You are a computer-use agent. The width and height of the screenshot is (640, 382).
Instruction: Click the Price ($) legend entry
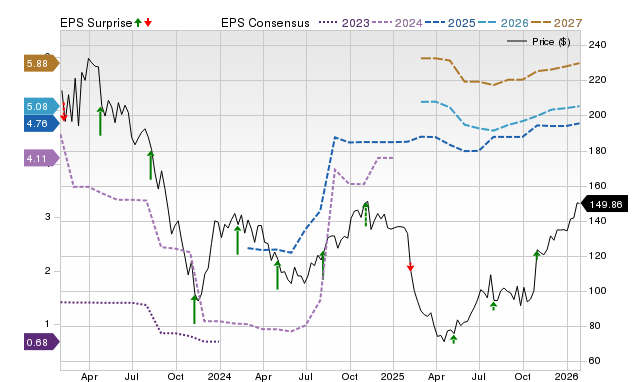tap(539, 42)
